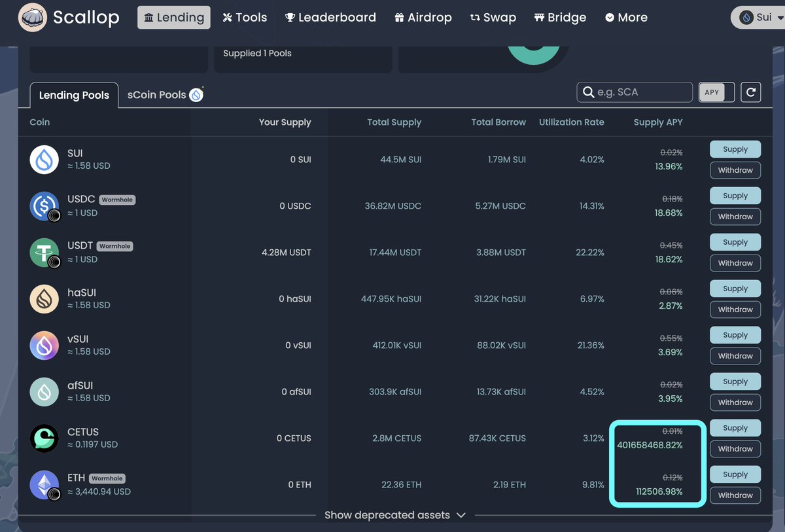This screenshot has height=532, width=785.
Task: Withdraw from the afSUI pool
Action: pyautogui.click(x=735, y=402)
